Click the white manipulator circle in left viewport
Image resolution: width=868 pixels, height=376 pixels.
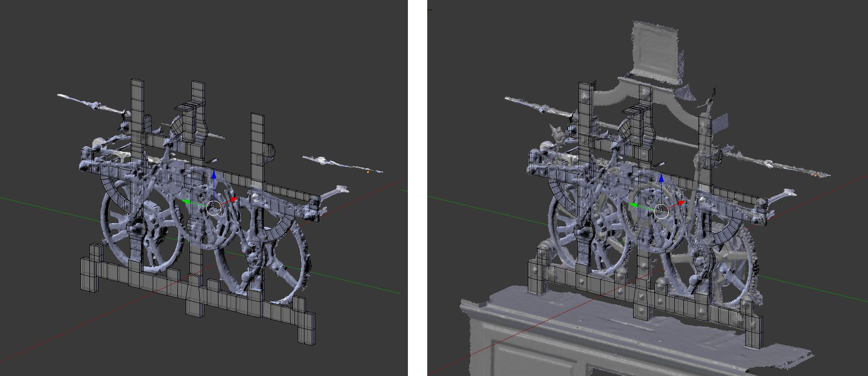(214, 209)
